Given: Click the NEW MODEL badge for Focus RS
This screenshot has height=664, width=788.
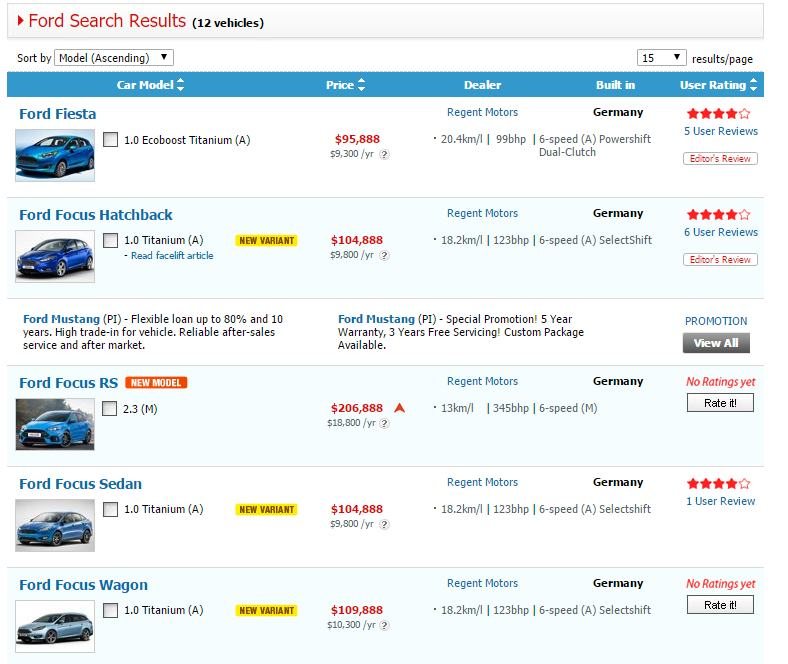Looking at the screenshot, I should pos(156,383).
